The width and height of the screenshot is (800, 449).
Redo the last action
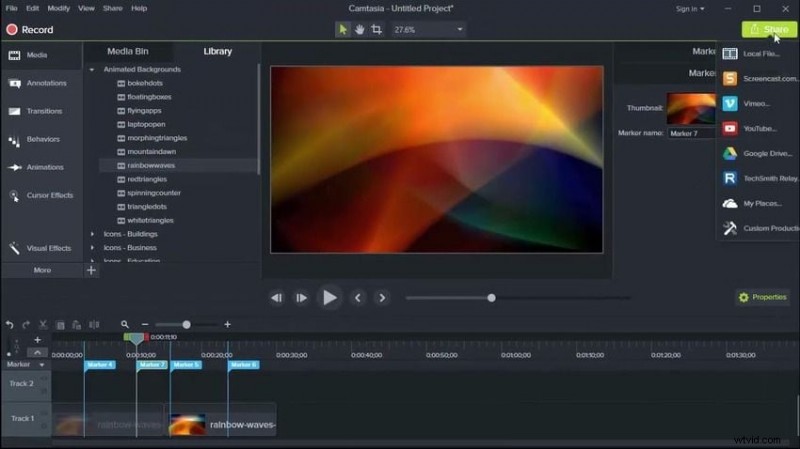(26, 325)
